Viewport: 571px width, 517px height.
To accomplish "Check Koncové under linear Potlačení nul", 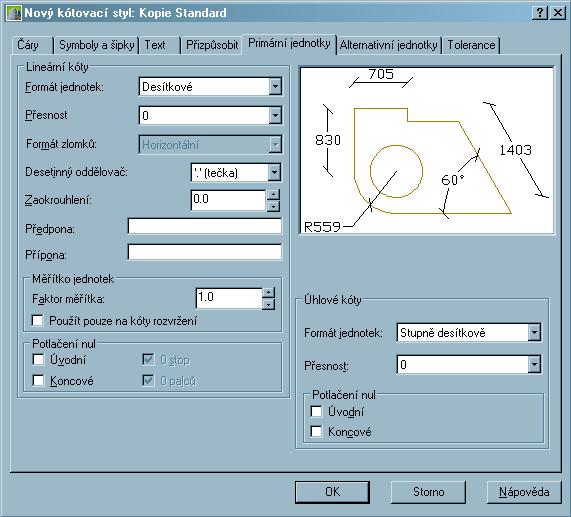I will (x=38, y=381).
